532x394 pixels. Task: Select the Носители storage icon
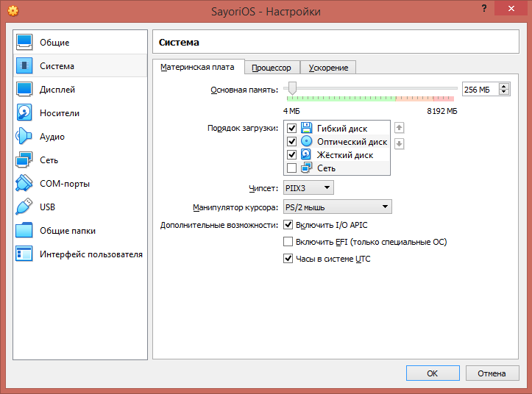coord(25,113)
